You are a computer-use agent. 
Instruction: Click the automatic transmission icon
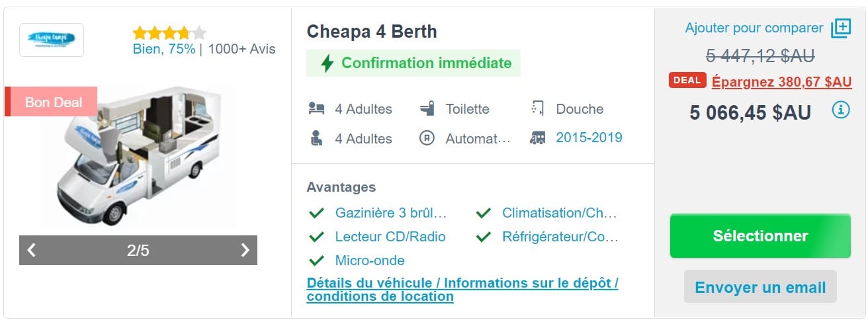[x=427, y=138]
